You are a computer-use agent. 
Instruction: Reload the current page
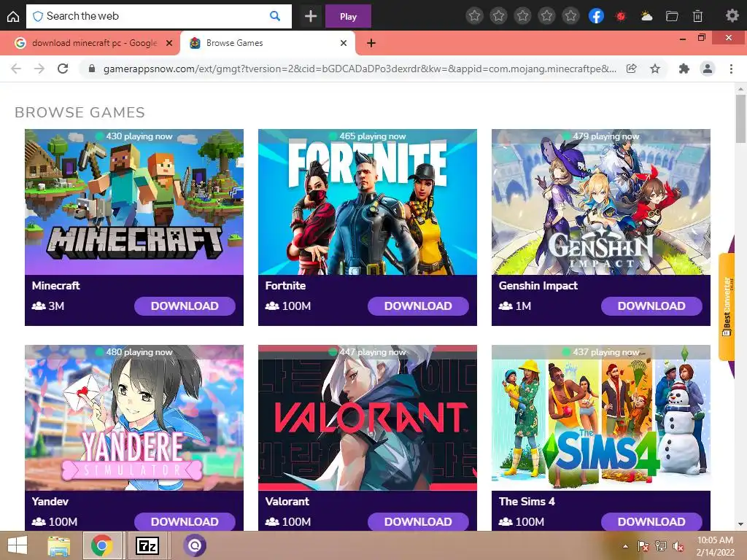[63, 69]
